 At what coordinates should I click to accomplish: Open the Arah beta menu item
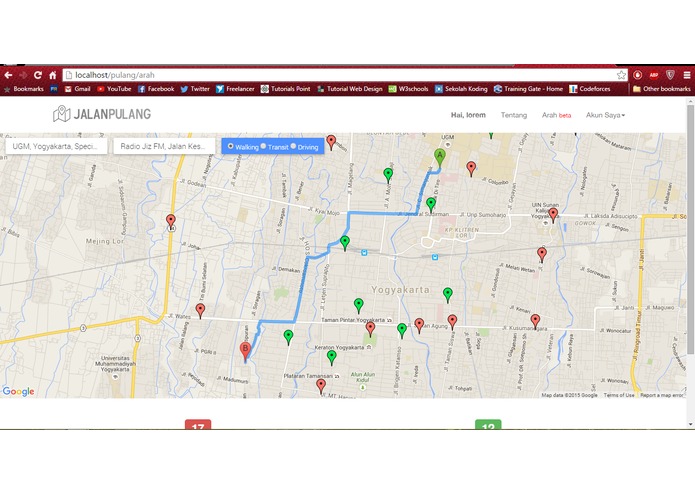point(556,115)
